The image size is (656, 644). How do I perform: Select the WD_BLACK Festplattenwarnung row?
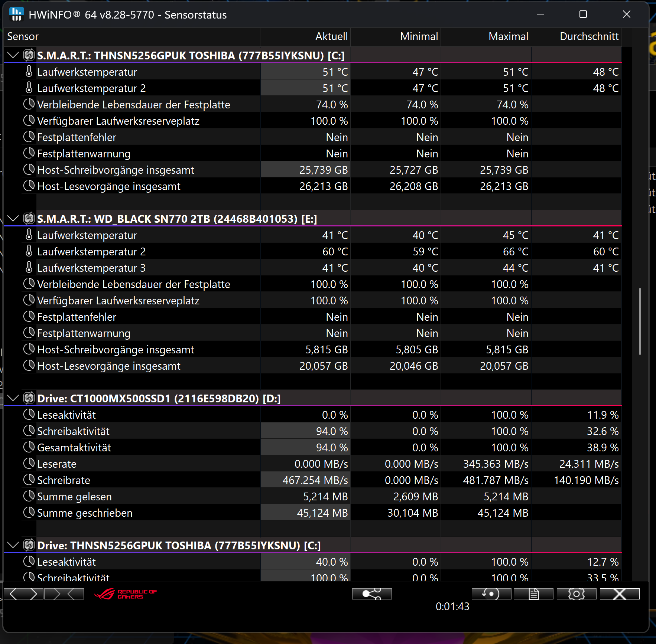coord(84,333)
